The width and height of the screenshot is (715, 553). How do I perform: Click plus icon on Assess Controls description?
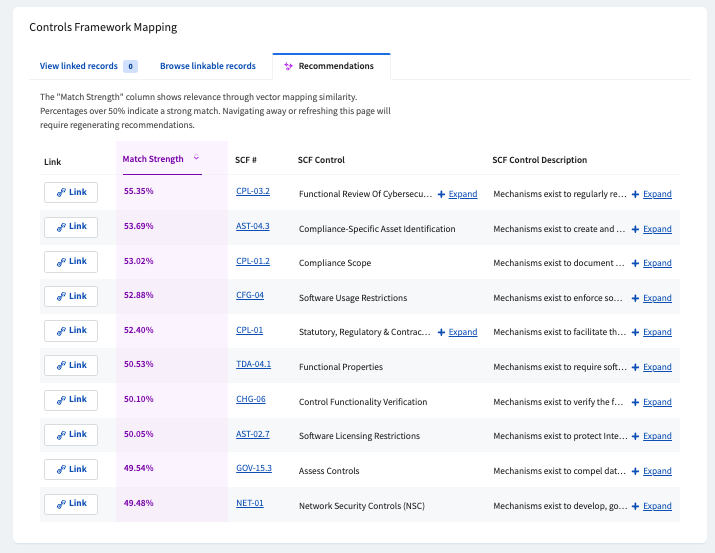(x=635, y=471)
